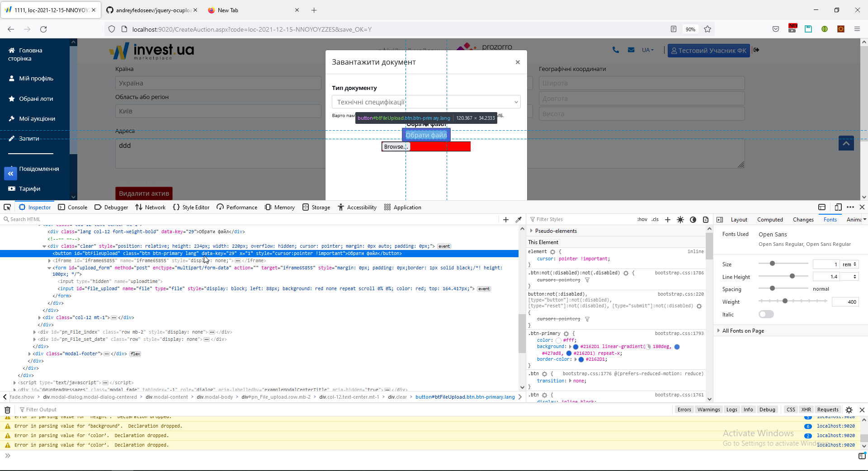Switch to the Style Editor tab
868x471 pixels.
(191, 207)
